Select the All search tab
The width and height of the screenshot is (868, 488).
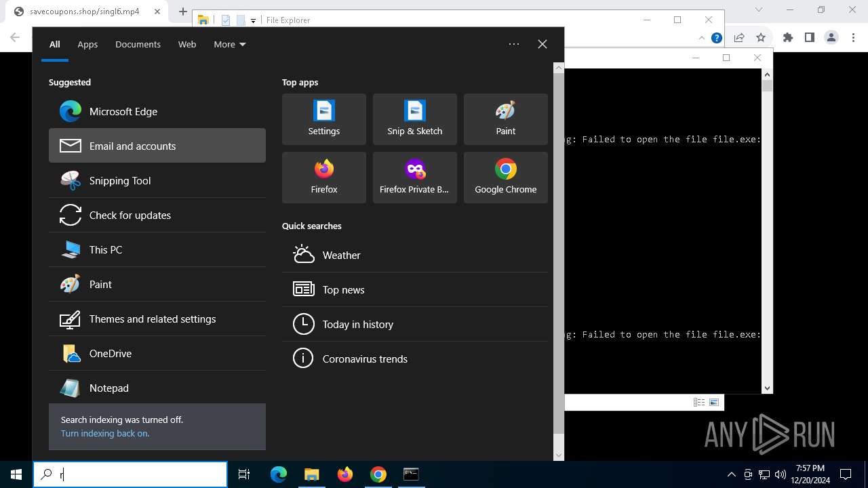tap(55, 44)
